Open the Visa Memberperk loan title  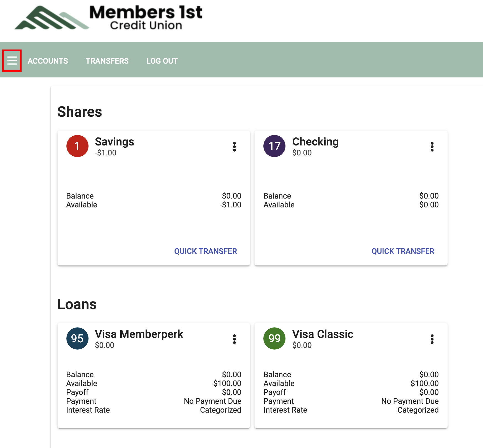coord(139,334)
